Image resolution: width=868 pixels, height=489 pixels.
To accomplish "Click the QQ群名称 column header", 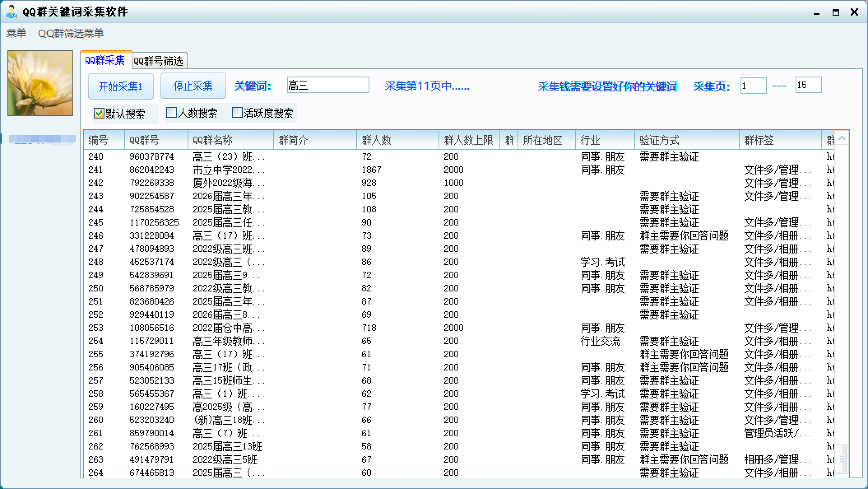I will [x=231, y=140].
